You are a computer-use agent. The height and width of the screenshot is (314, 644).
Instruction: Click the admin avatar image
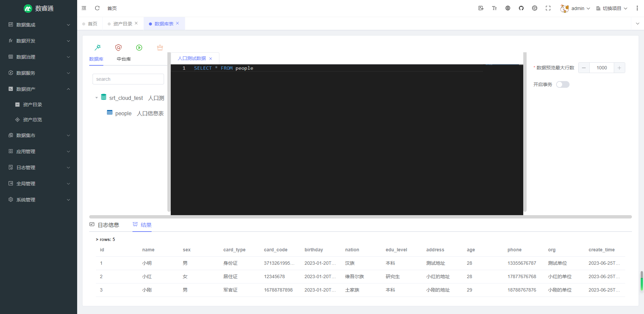pos(564,8)
